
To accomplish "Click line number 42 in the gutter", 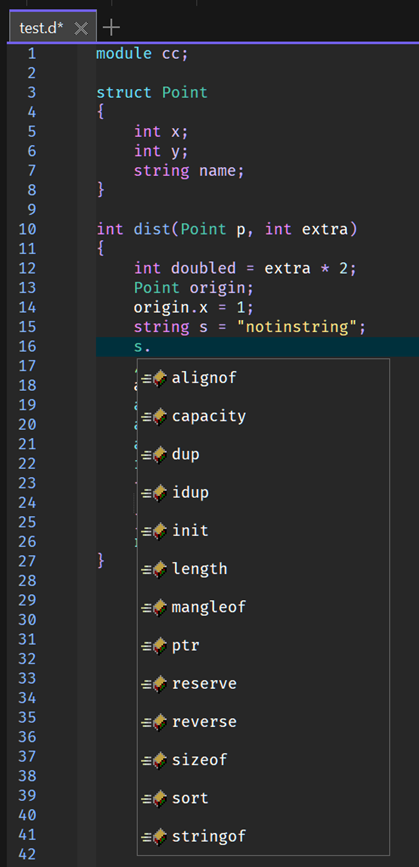I will click(x=27, y=854).
